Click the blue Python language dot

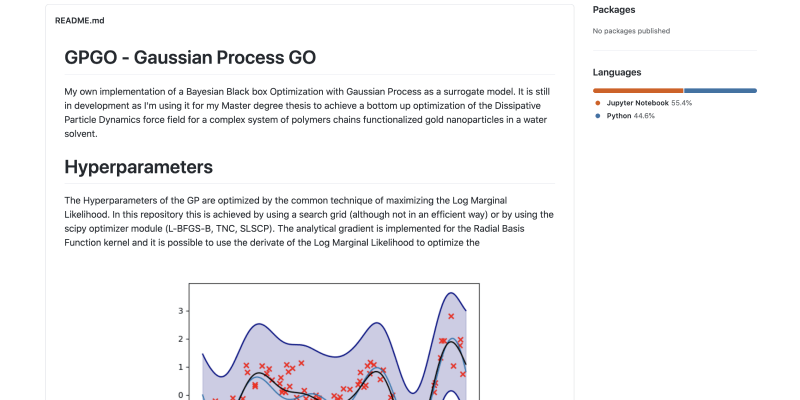(x=598, y=116)
